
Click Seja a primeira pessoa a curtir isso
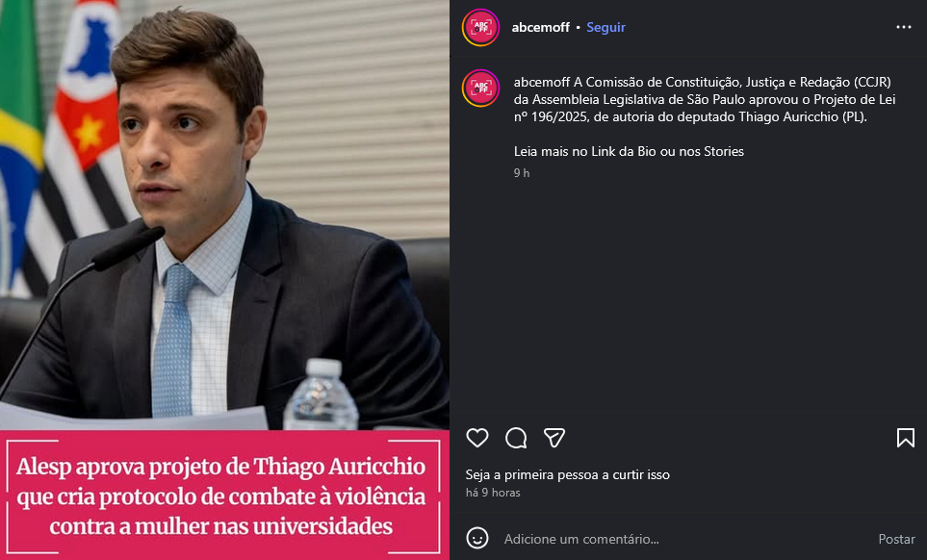pos(568,474)
